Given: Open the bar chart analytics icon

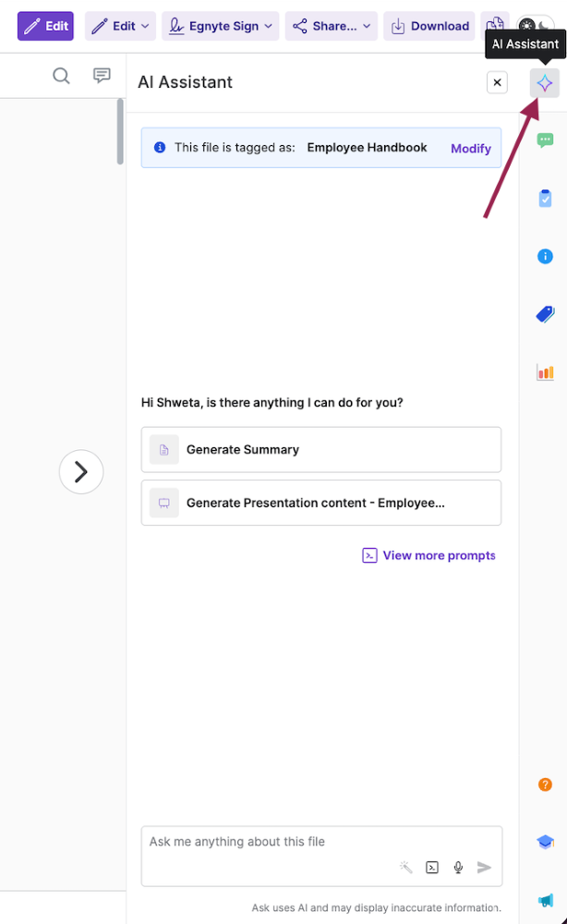Looking at the screenshot, I should coord(545,372).
